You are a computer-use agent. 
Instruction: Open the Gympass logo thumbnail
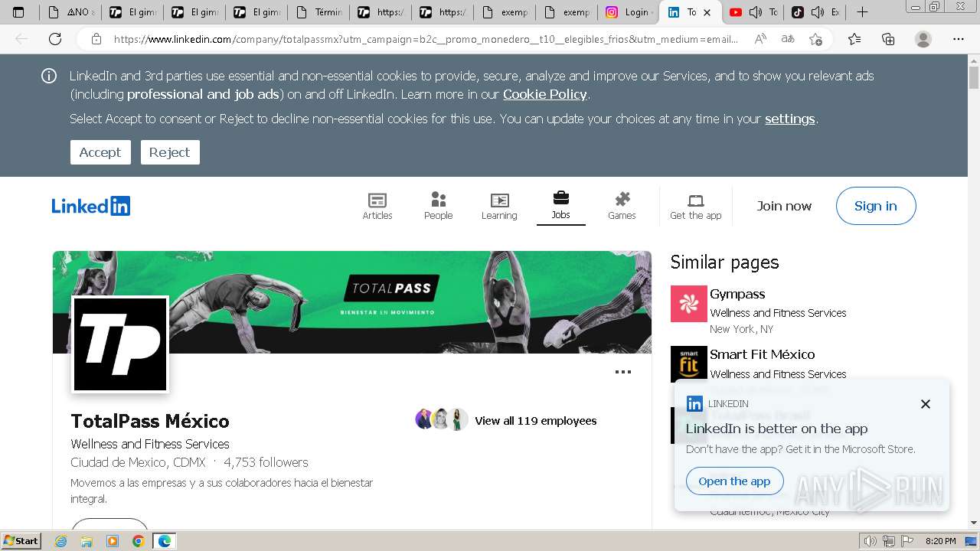(688, 304)
